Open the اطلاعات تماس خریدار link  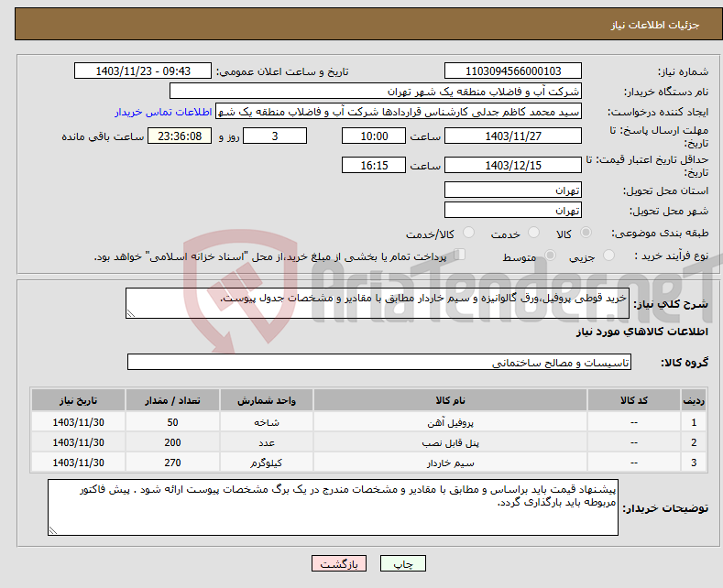click(163, 112)
